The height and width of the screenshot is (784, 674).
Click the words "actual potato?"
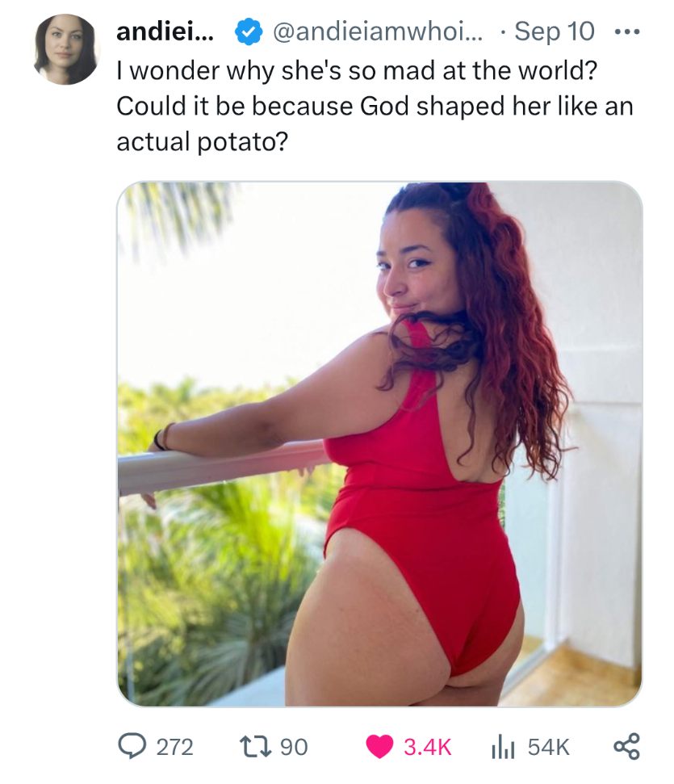(202, 141)
